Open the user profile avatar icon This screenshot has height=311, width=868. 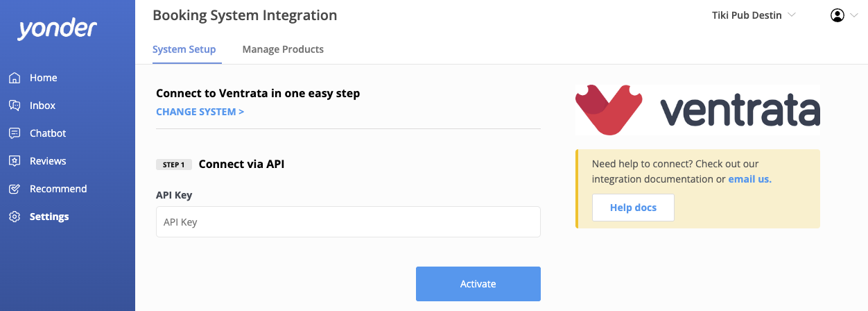837,15
